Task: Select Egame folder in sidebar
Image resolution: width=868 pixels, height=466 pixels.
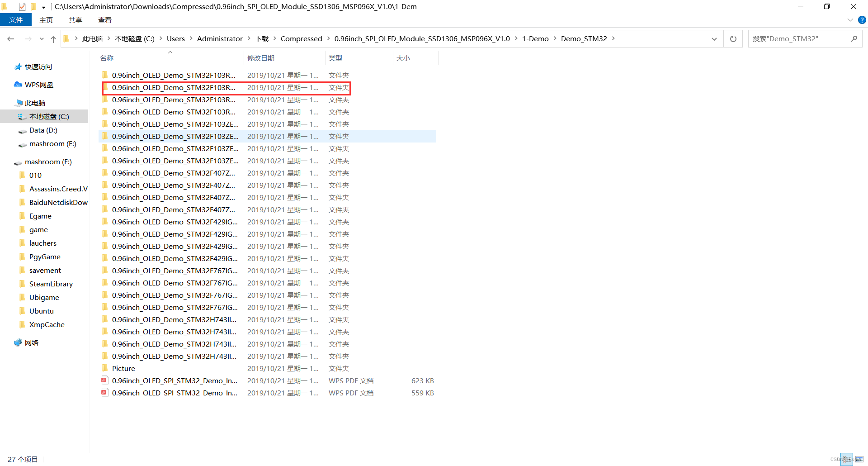Action: 40,216
